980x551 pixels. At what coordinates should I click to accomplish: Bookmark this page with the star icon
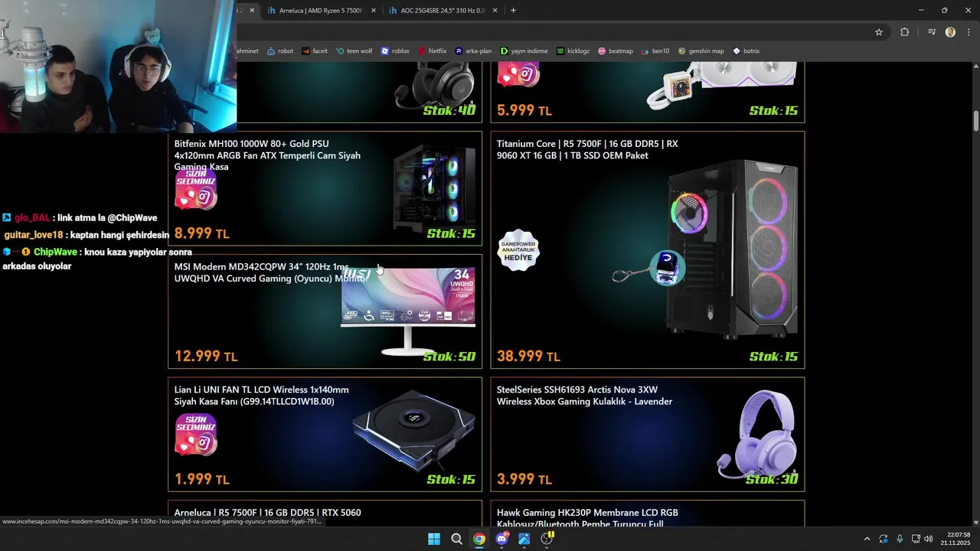coord(879,32)
